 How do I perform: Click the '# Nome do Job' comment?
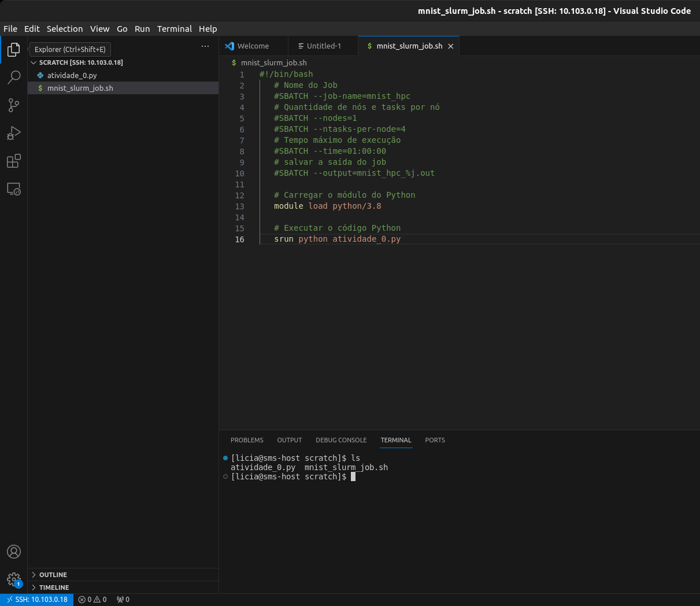click(x=306, y=86)
